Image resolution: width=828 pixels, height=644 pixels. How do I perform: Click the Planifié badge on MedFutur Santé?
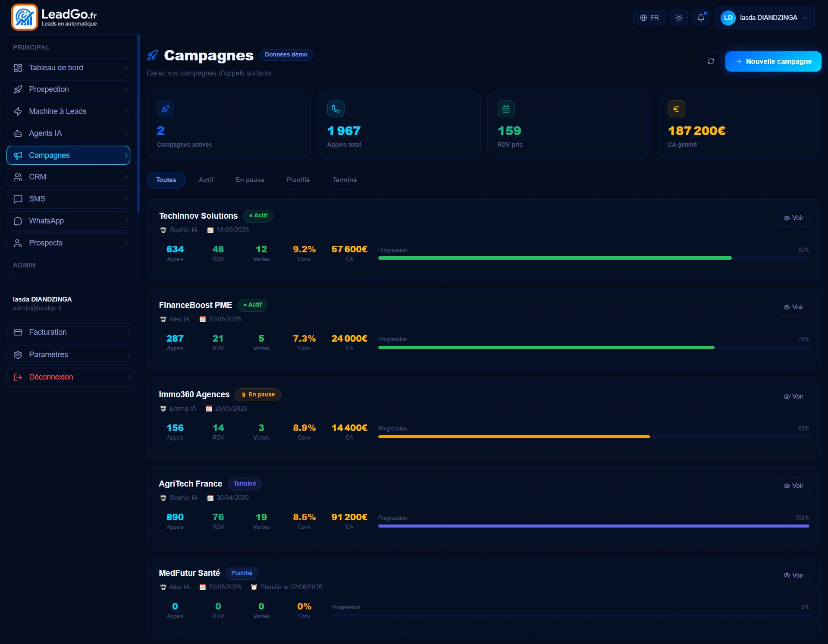coord(241,573)
